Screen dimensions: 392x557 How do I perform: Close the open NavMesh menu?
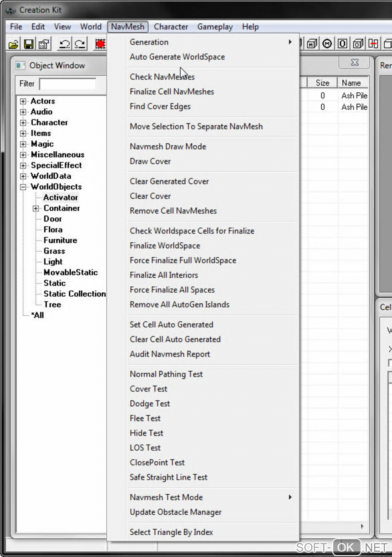(128, 27)
